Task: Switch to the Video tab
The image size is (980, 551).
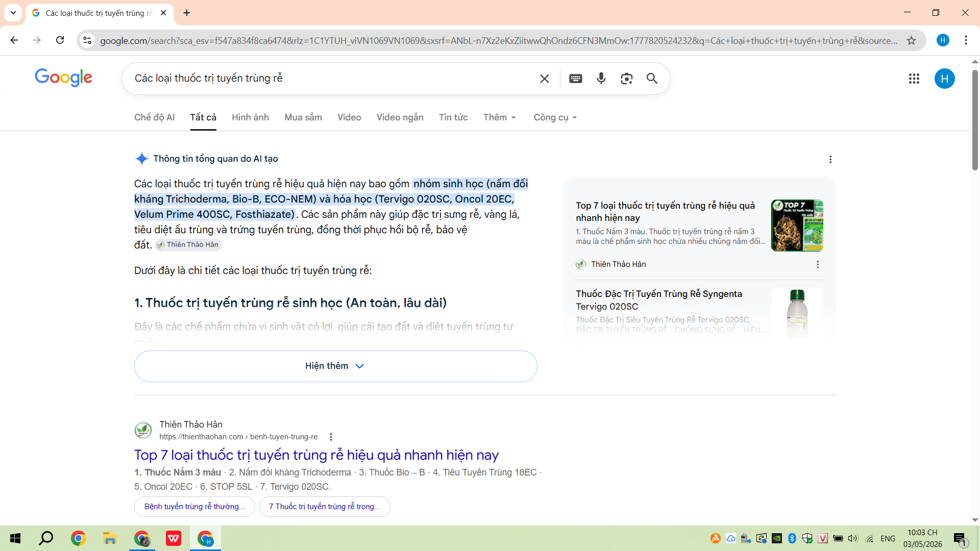Action: (349, 117)
